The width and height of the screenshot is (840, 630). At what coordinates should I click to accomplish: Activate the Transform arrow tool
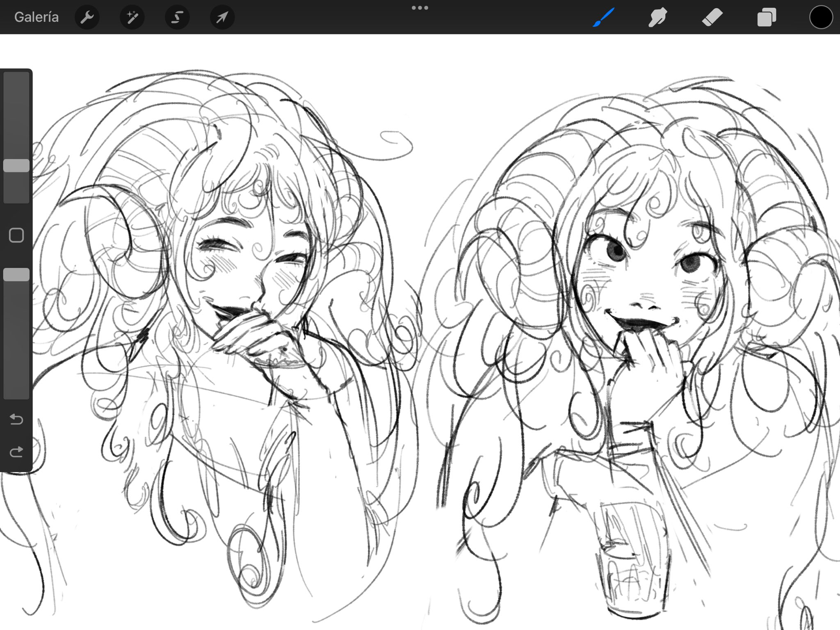222,17
